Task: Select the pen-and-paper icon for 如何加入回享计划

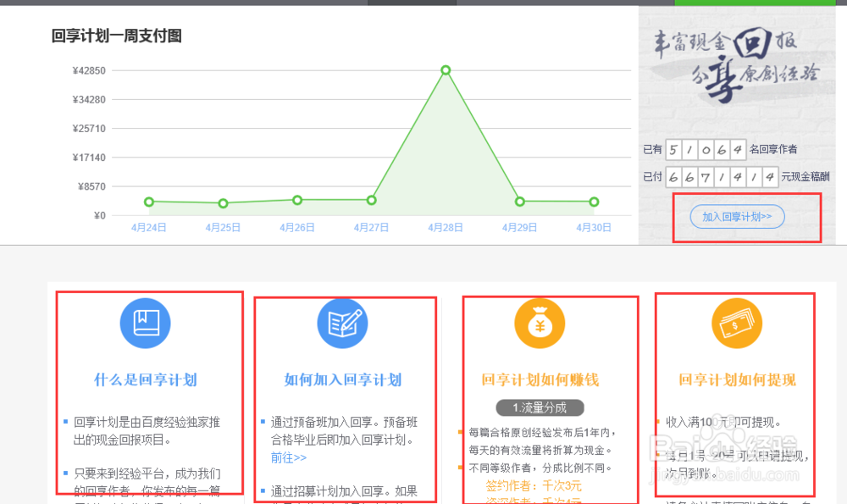Action: (342, 323)
